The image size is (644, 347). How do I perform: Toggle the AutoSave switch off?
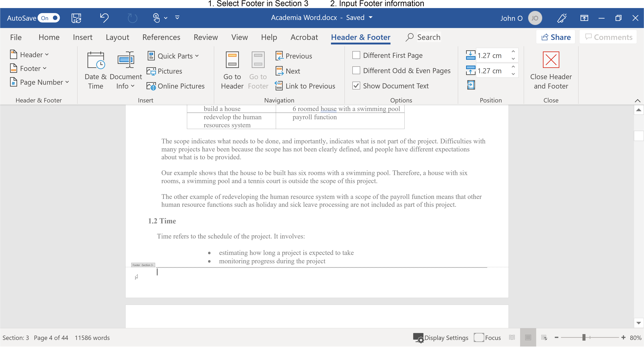(x=49, y=18)
